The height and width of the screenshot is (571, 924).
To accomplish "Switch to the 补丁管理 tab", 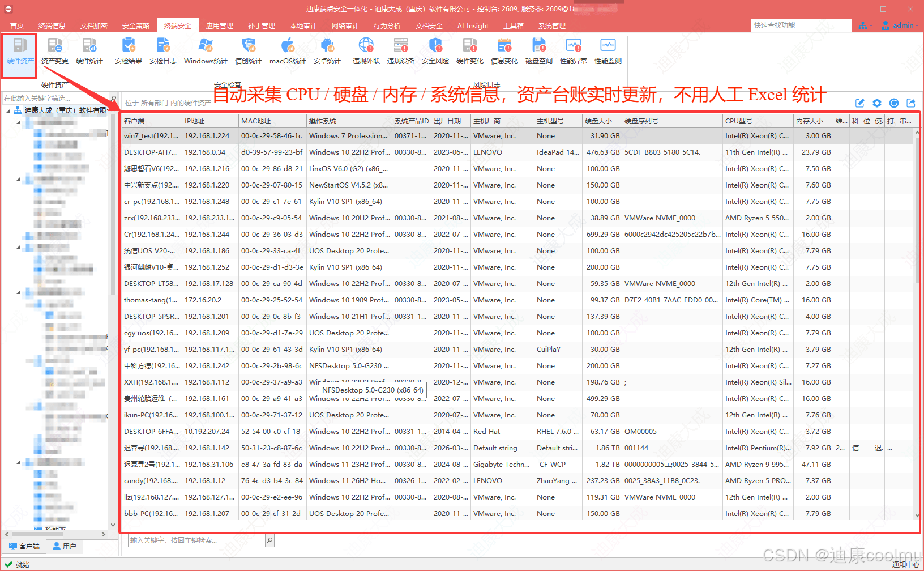I will click(x=262, y=25).
